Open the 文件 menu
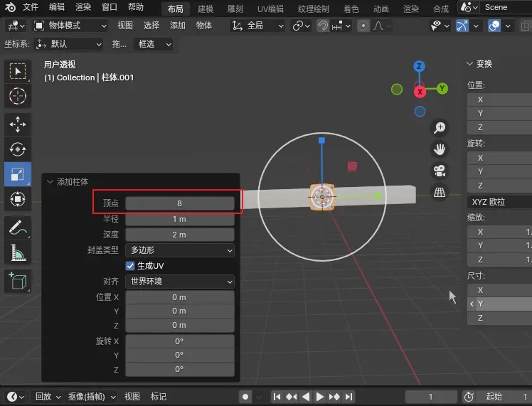The height and width of the screenshot is (406, 532). 31,7
